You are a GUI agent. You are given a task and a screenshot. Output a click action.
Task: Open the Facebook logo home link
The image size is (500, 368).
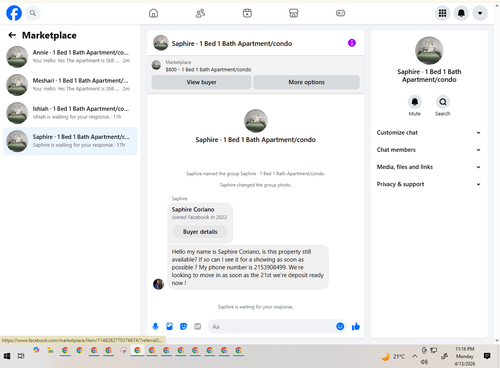pyautogui.click(x=14, y=13)
